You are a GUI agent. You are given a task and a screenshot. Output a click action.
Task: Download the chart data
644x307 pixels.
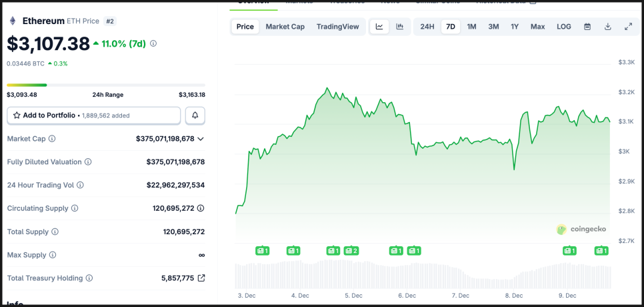click(x=608, y=27)
